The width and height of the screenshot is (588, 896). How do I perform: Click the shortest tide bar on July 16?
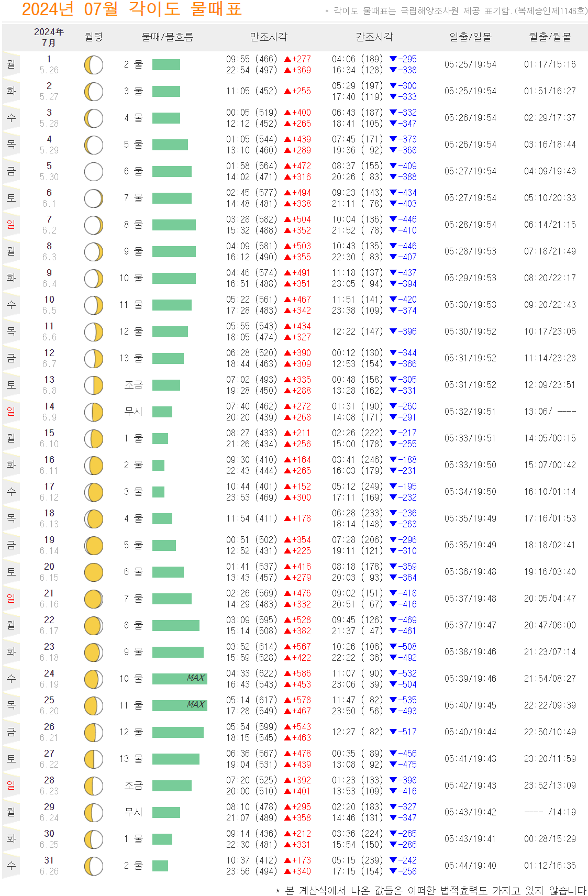point(158,466)
